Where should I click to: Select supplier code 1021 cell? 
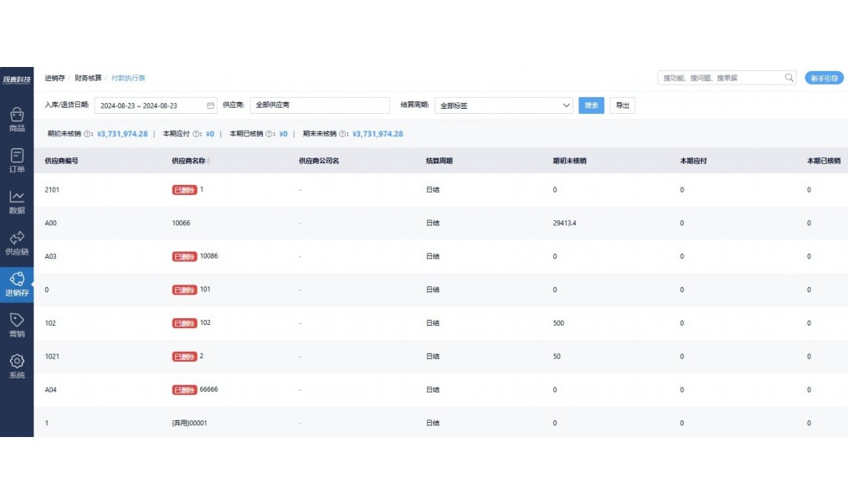pos(52,357)
